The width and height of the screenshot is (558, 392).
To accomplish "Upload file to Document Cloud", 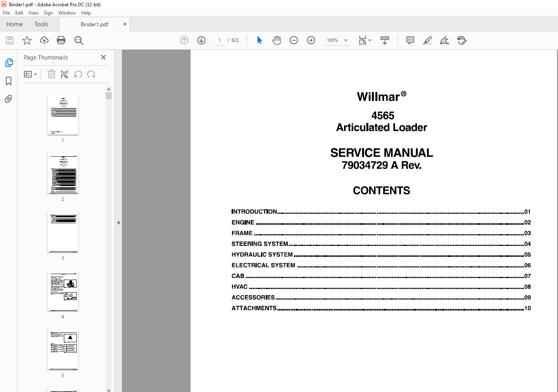I will tap(44, 40).
